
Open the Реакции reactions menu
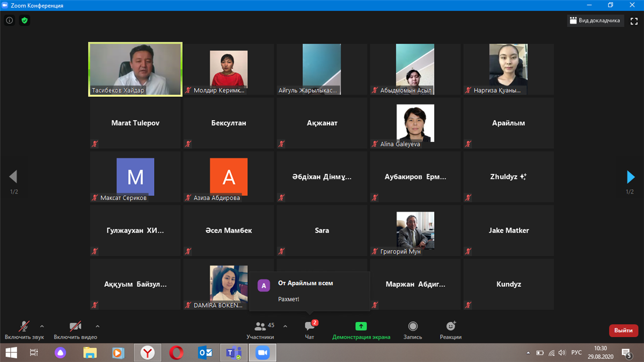(451, 329)
